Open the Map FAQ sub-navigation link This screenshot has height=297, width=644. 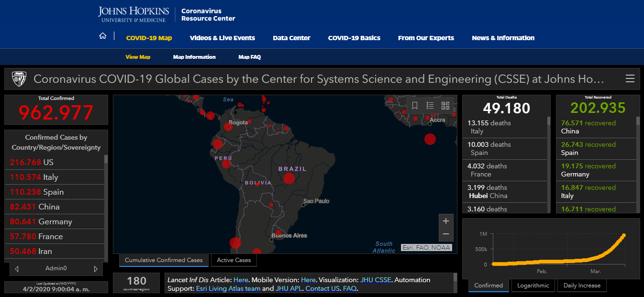249,57
